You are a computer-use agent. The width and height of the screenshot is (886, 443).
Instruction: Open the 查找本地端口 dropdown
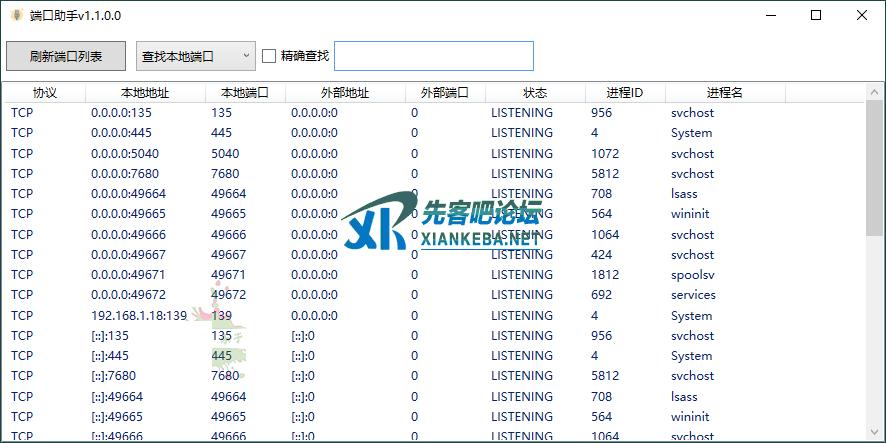[x=194, y=56]
